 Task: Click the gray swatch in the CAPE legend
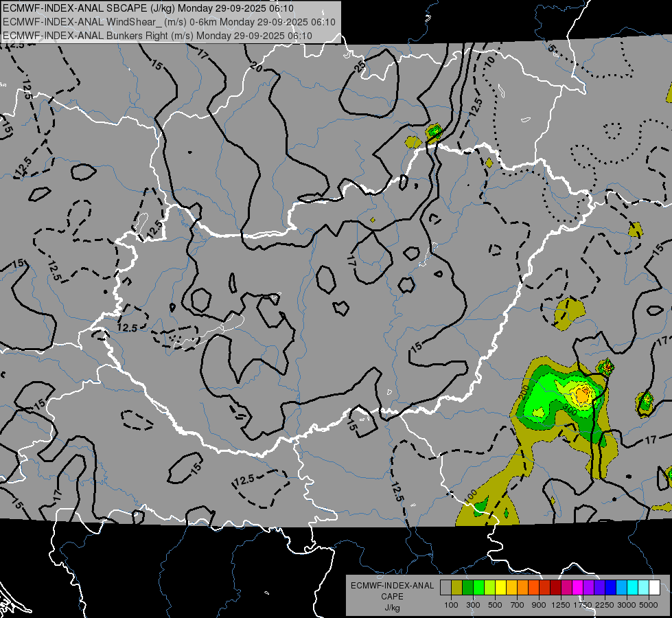click(445, 587)
